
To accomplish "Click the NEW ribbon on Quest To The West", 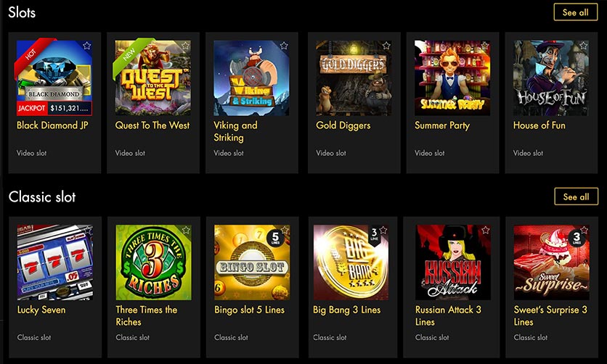I will [x=131, y=54].
